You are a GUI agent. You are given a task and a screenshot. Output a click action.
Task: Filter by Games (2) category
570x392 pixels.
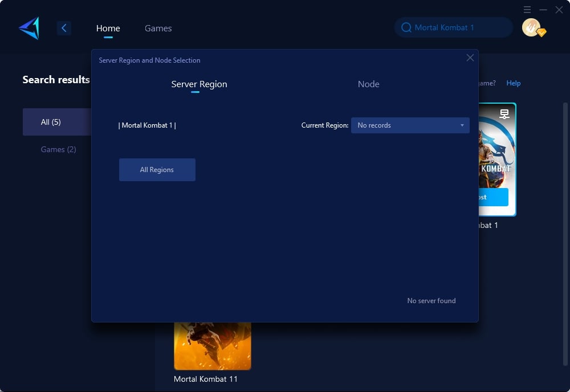(58, 149)
